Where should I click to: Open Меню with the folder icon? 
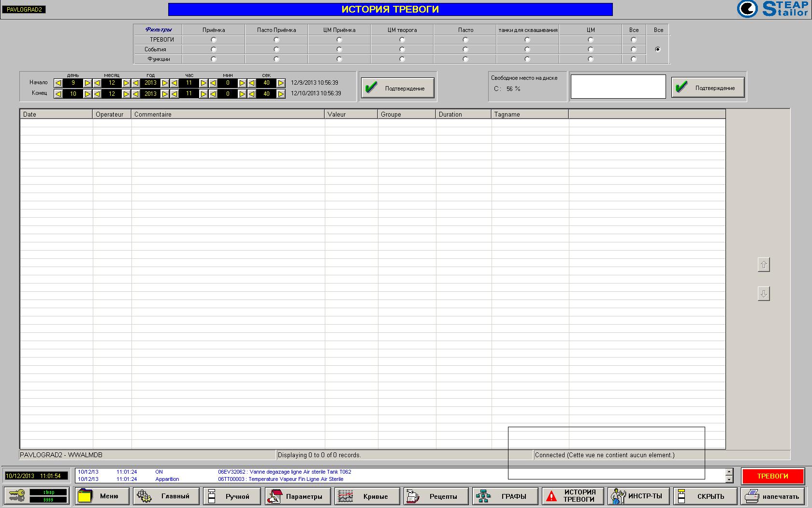click(x=101, y=496)
